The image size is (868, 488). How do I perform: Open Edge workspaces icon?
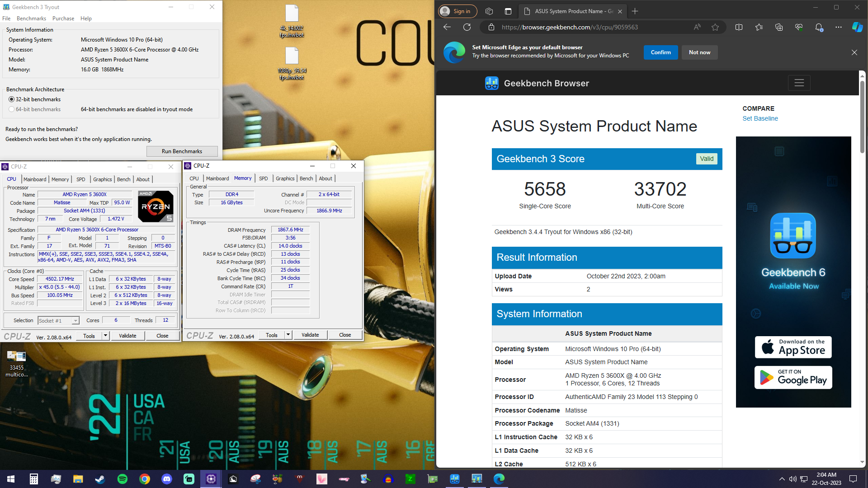coord(489,11)
